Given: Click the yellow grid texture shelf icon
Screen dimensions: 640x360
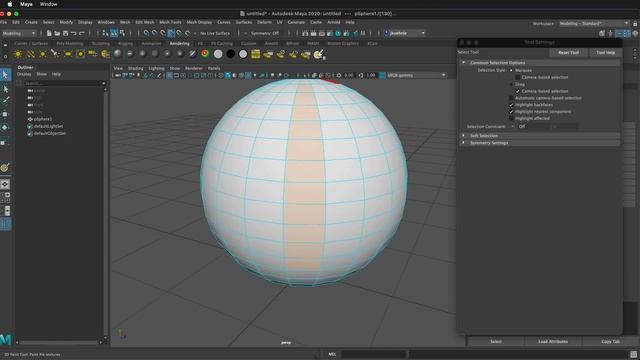Looking at the screenshot, I should point(256,54).
